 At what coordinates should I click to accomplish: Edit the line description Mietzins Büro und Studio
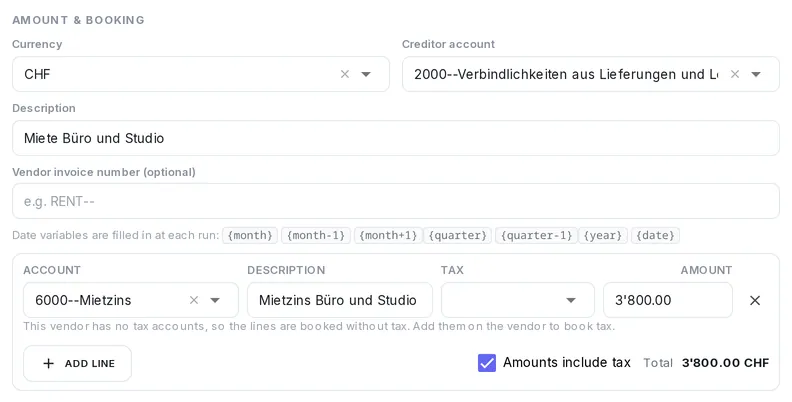340,300
